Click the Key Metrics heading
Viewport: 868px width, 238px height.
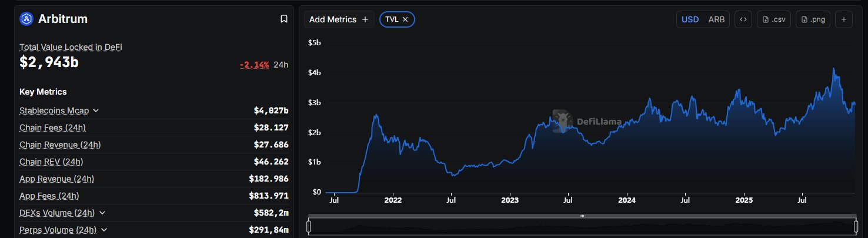pos(43,92)
